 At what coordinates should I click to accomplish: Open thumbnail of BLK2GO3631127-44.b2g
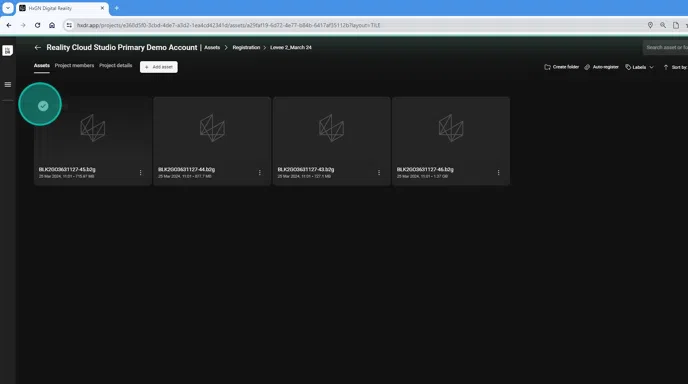tap(212, 128)
